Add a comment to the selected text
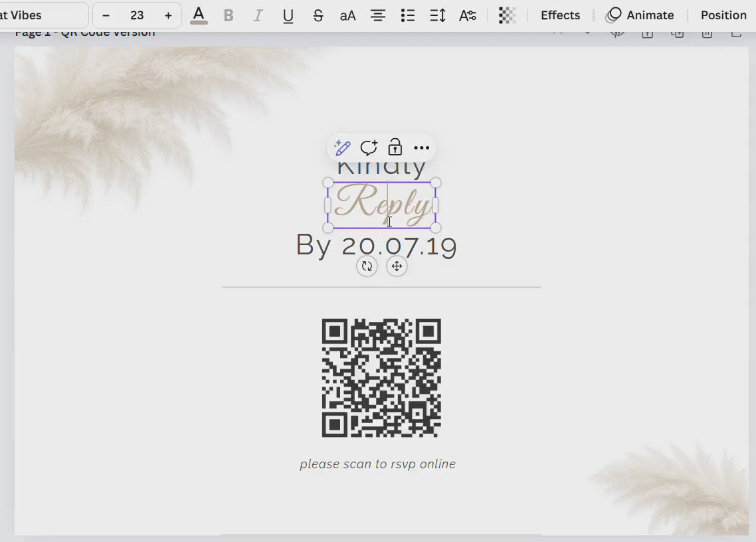The width and height of the screenshot is (756, 542). 369,147
